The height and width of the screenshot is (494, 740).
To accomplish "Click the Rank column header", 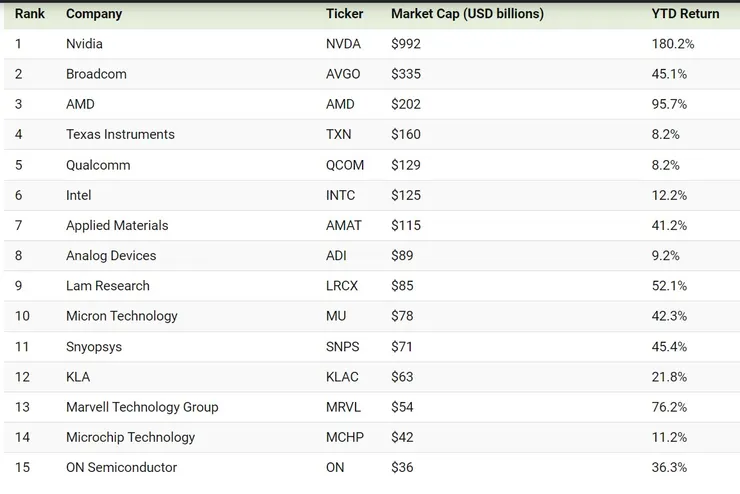I will tap(30, 14).
